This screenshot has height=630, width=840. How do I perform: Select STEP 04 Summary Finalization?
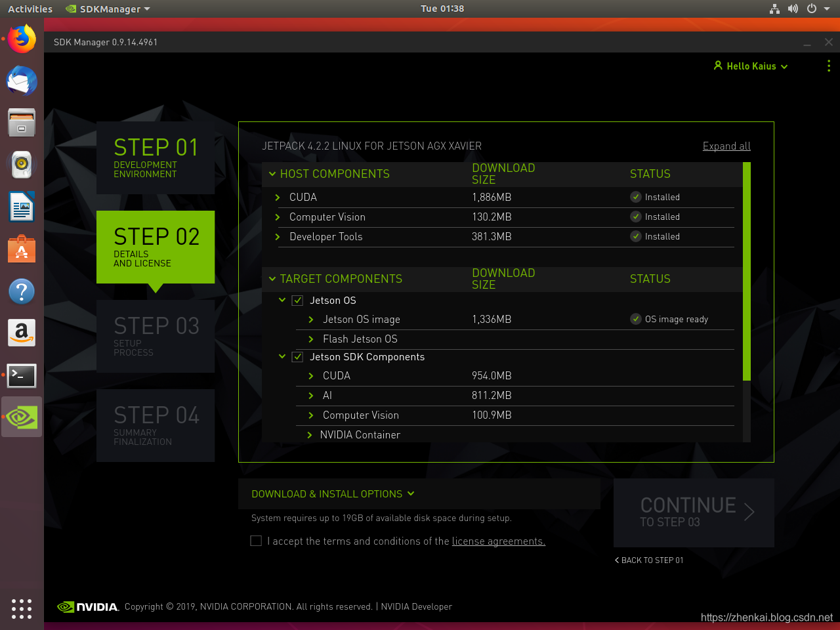point(156,425)
